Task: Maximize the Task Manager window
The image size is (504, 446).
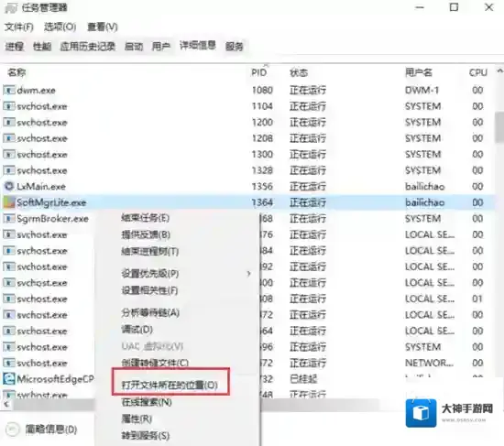Action: (x=454, y=7)
